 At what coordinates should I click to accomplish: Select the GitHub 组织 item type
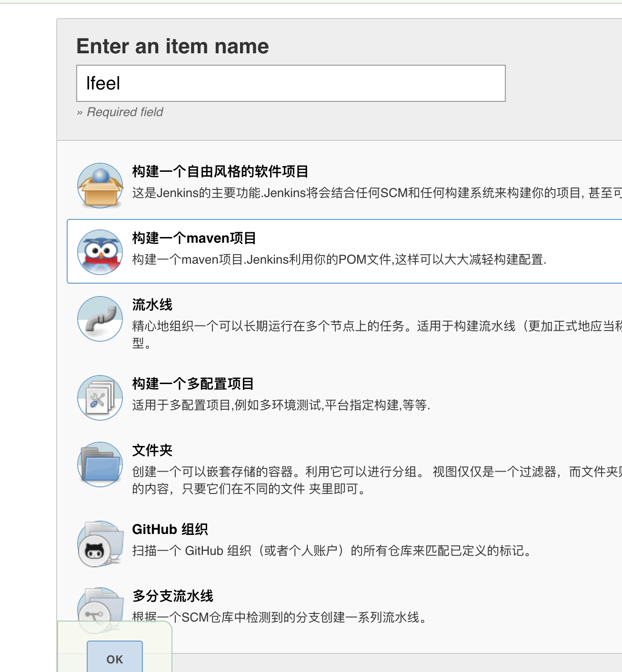click(x=170, y=529)
